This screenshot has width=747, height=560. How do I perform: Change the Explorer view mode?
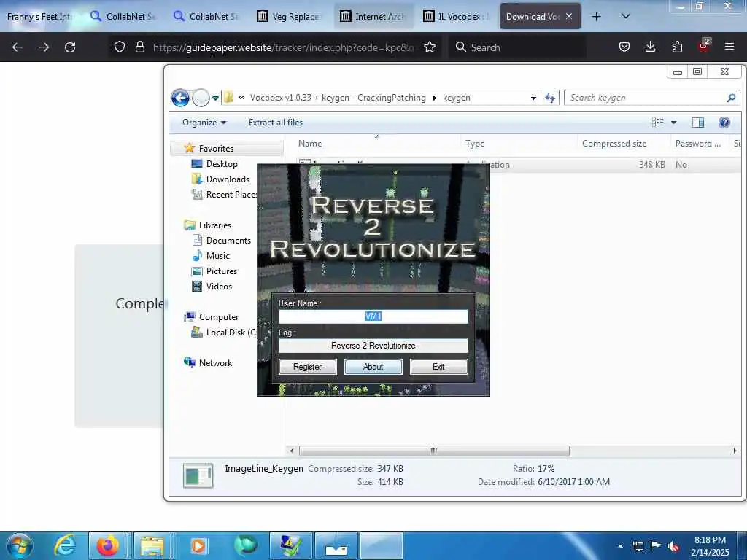[658, 122]
